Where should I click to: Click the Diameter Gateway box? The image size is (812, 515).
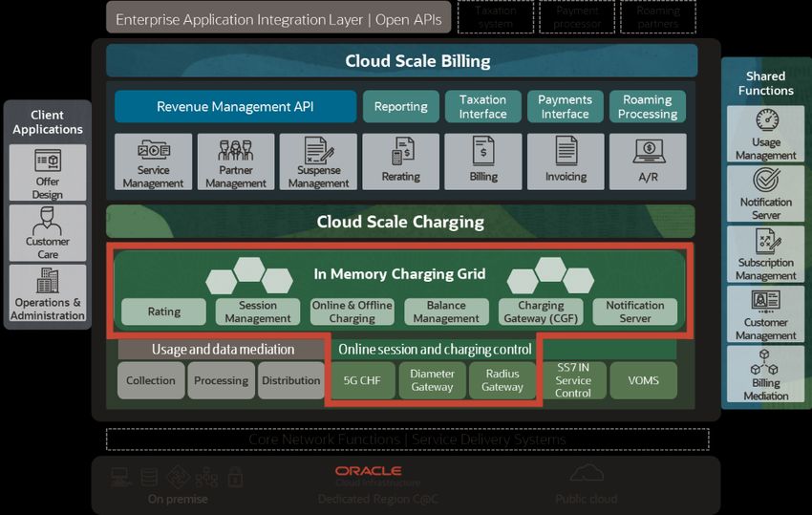[432, 380]
